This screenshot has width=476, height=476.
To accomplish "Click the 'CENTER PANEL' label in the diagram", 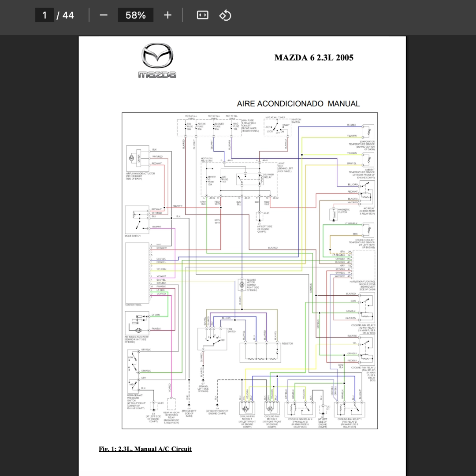I will (133, 305).
